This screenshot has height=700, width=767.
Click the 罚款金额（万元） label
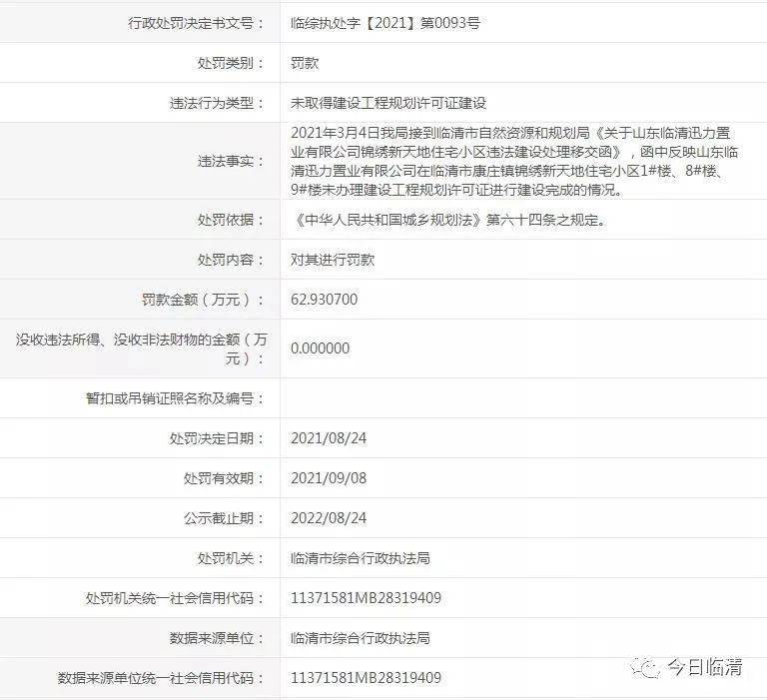(x=203, y=300)
